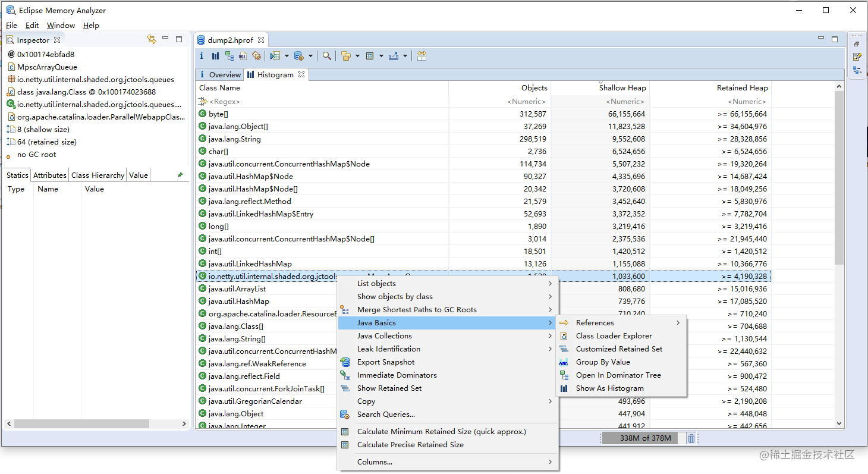Select Search Queries... menu entry
Screen dimensions: 868x474
click(447, 415)
